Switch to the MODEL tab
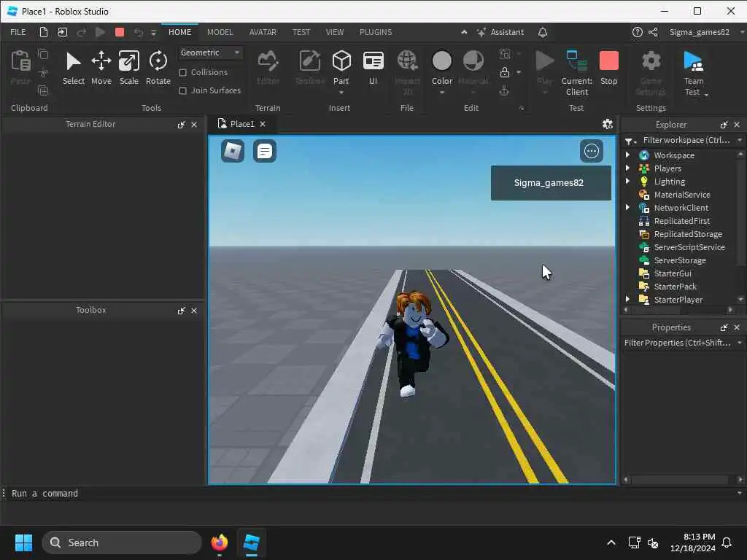Screen dimensions: 747x560 [x=220, y=32]
